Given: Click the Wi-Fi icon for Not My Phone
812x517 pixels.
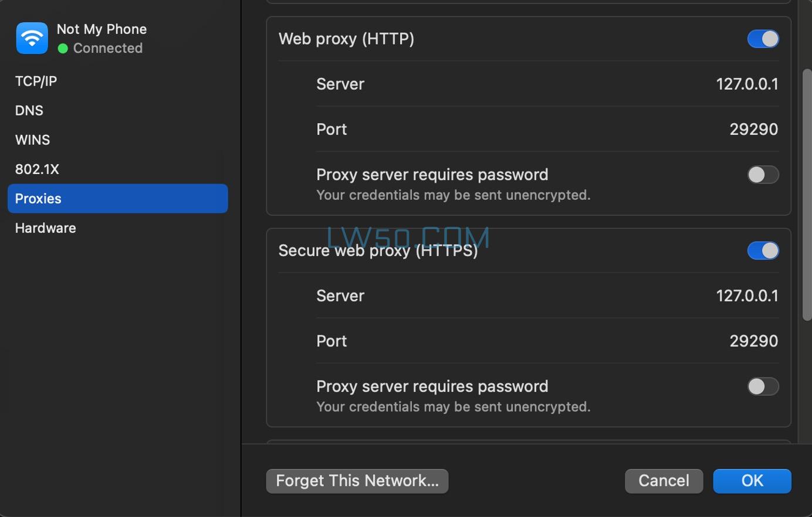Looking at the screenshot, I should (32, 39).
